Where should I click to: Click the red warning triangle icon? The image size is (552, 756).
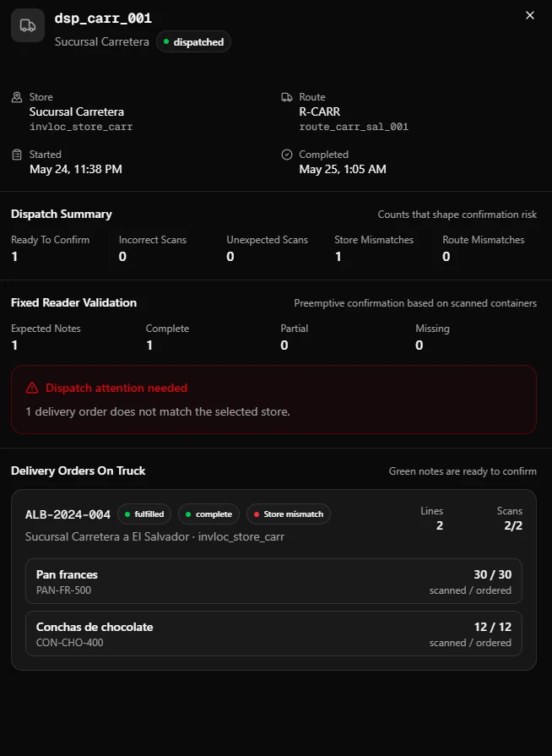32,388
